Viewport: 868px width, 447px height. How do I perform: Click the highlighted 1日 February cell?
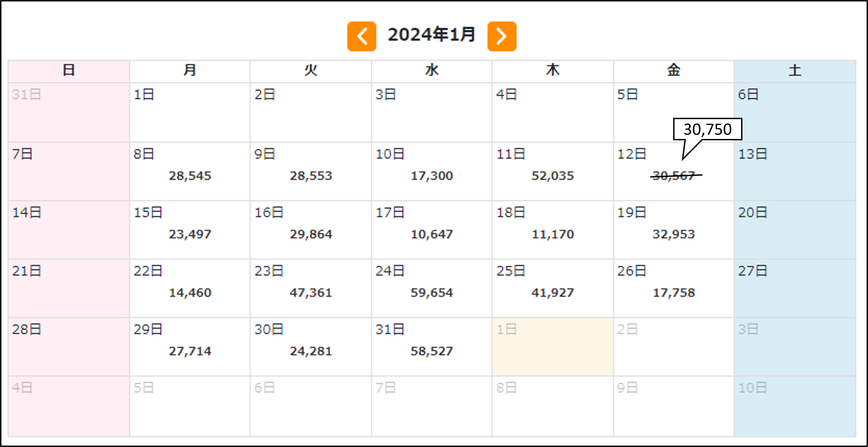click(552, 347)
